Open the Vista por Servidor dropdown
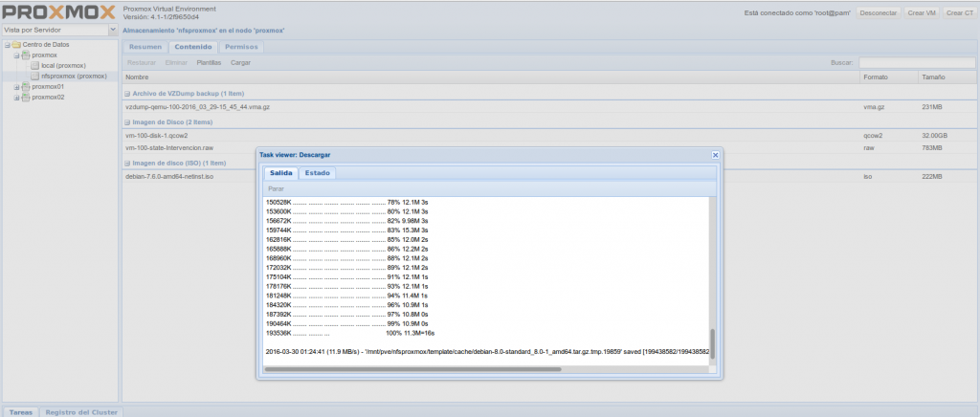This screenshot has height=417, width=980. tap(113, 30)
